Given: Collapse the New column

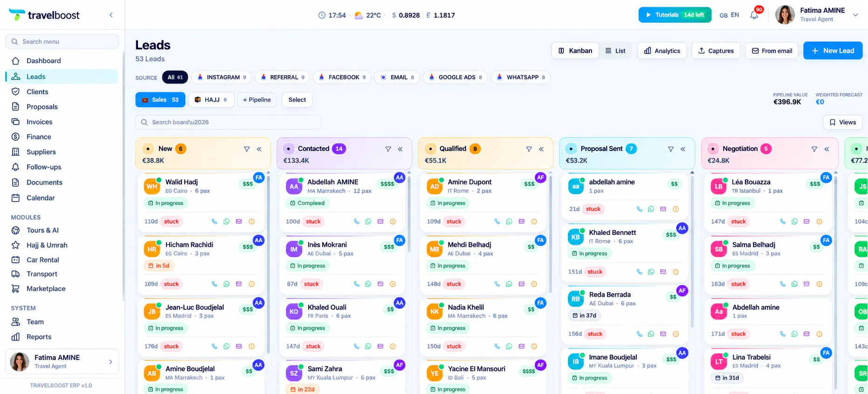Looking at the screenshot, I should pos(259,149).
